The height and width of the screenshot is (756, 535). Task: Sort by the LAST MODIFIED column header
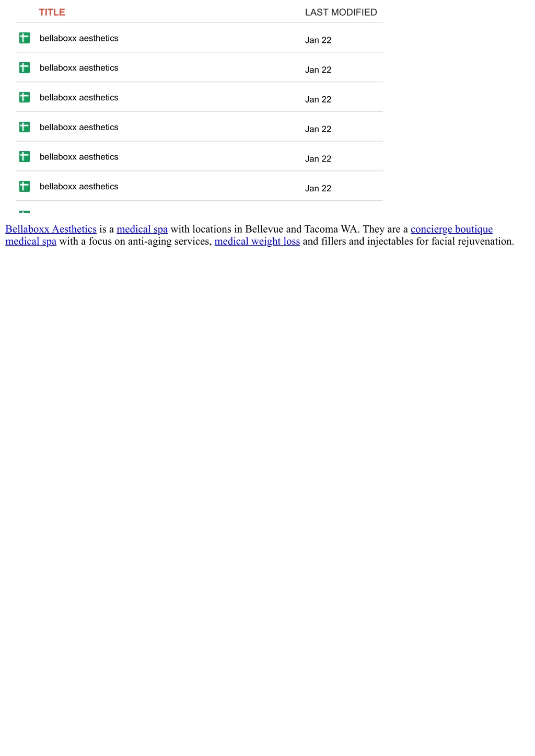click(341, 12)
